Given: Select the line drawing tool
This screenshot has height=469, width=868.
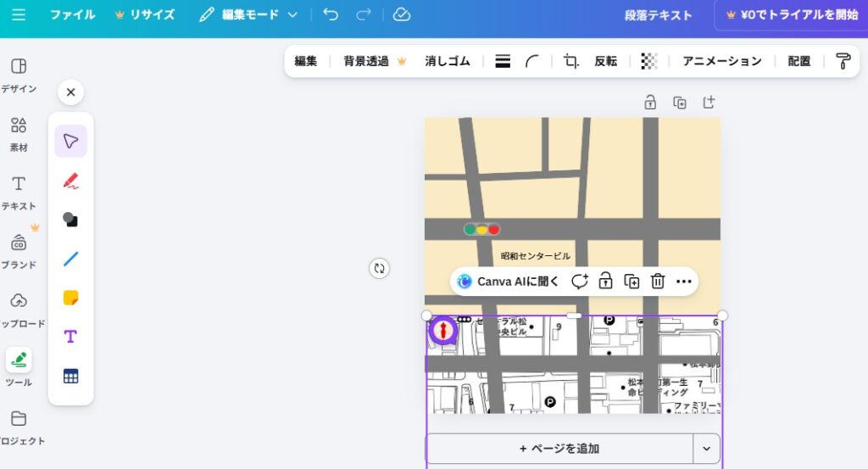Looking at the screenshot, I should 70,259.
